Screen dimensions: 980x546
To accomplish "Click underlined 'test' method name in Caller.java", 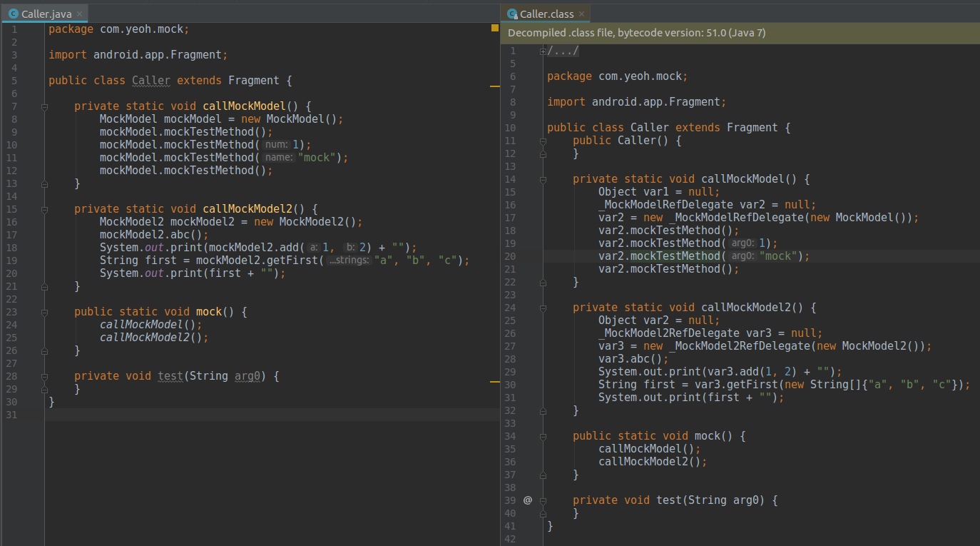I will (170, 376).
